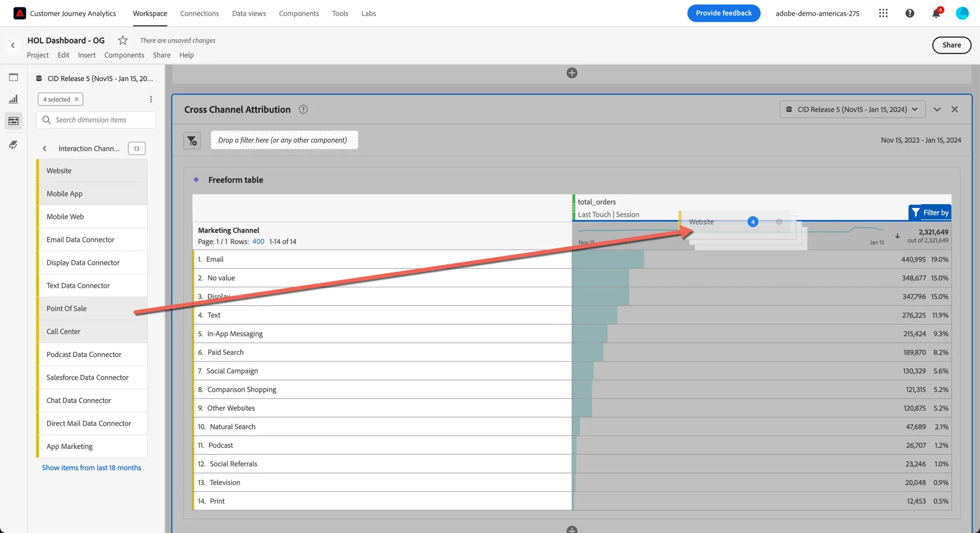Go back from Interaction Channel list
Viewport: 980px width, 533px height.
[x=45, y=148]
